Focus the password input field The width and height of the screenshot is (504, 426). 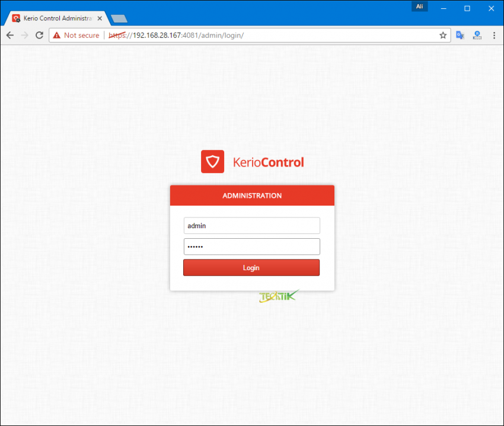click(x=251, y=246)
